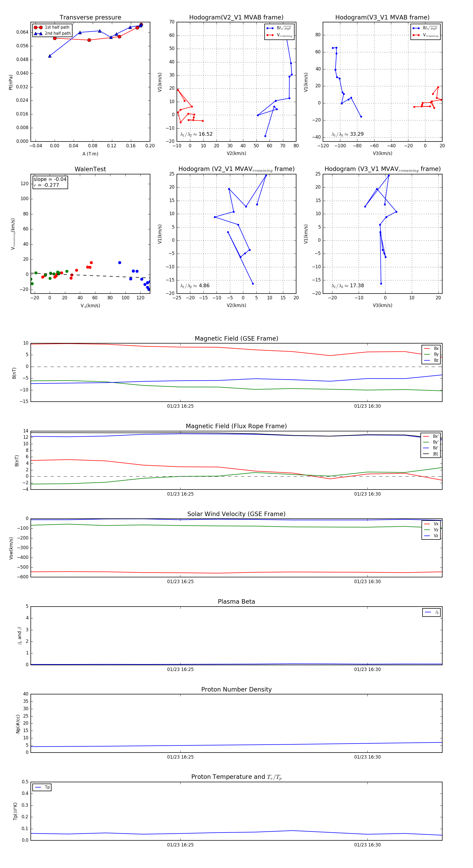Click 'Hodogram (V3_V1 MVAVremaining frame)' title
This screenshot has height=868, width=473.
coord(382,169)
